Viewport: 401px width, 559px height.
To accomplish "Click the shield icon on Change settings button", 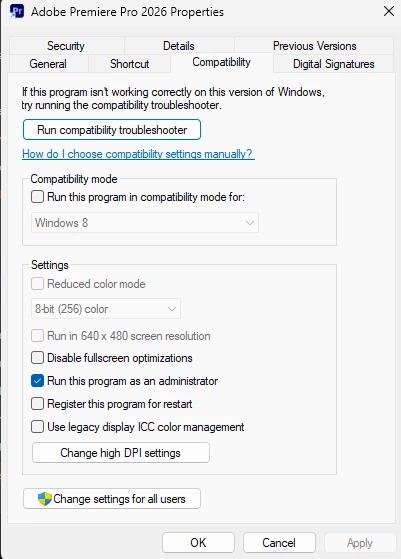I will pyautogui.click(x=45, y=499).
